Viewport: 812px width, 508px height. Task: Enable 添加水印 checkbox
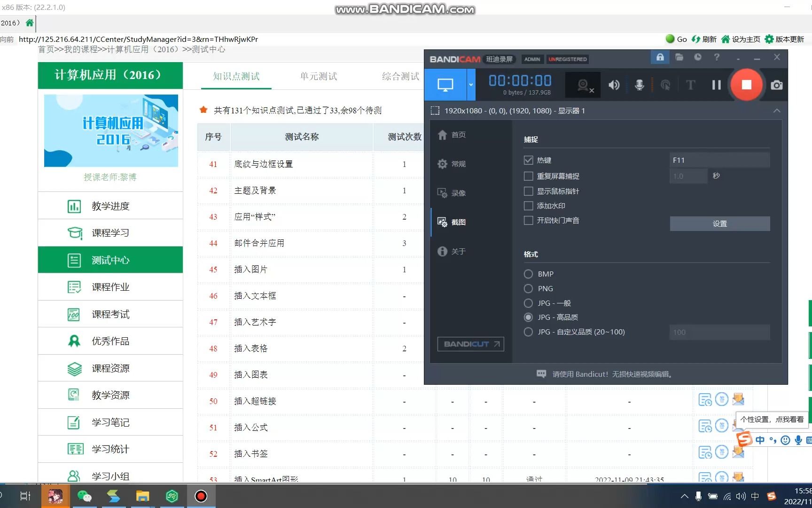click(528, 206)
